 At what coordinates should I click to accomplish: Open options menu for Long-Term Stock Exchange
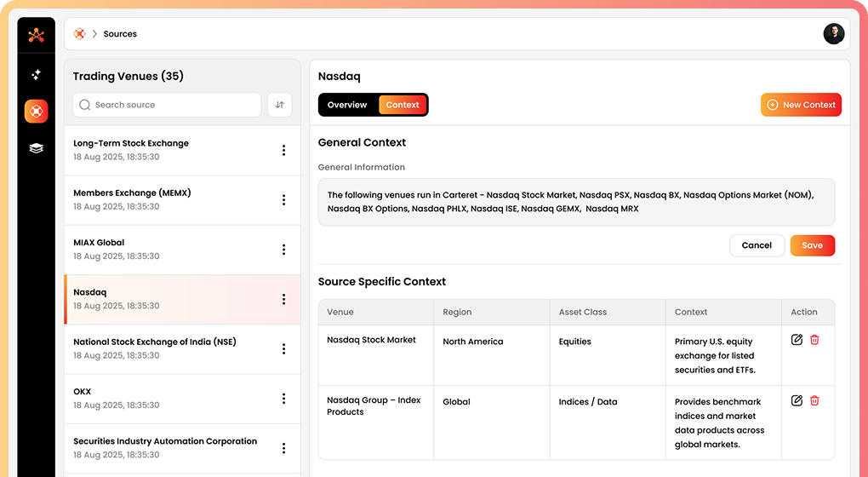click(283, 151)
